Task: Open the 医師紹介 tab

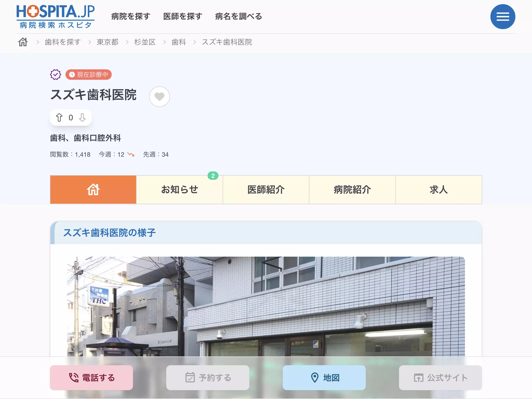Action: [x=266, y=190]
